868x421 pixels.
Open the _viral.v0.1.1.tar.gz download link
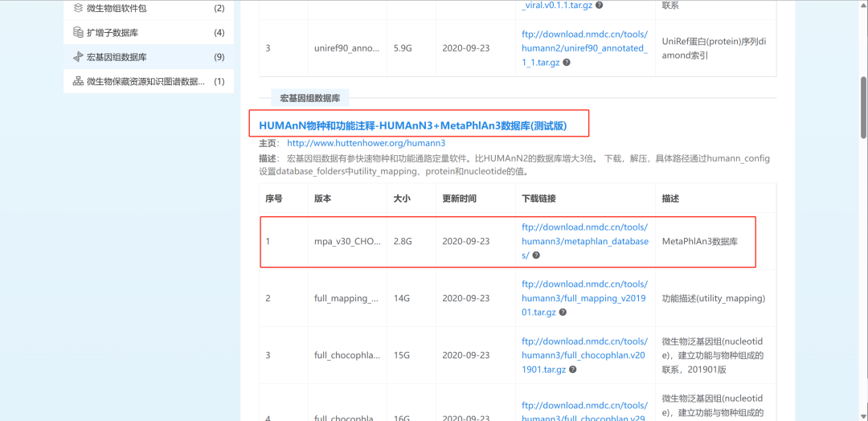coord(558,5)
